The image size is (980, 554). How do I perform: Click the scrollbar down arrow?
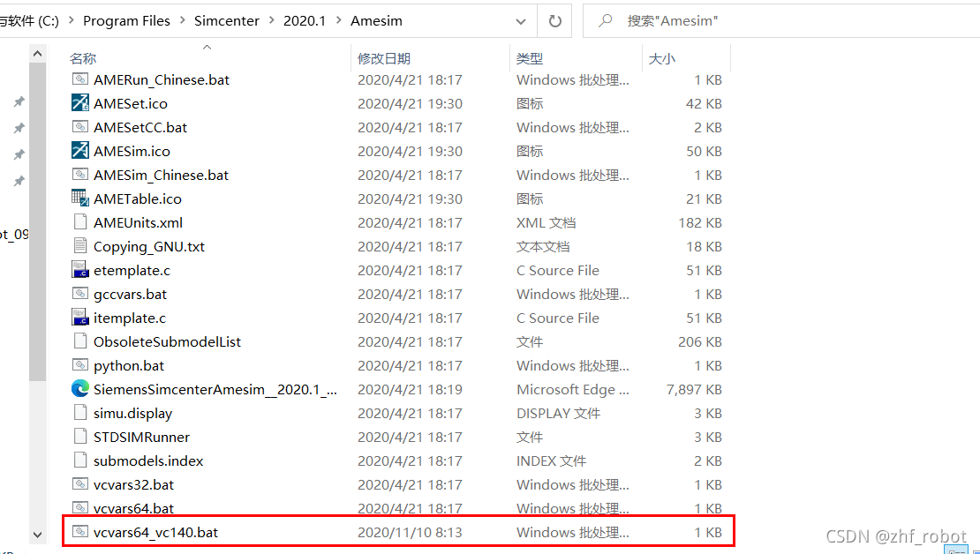tap(37, 535)
